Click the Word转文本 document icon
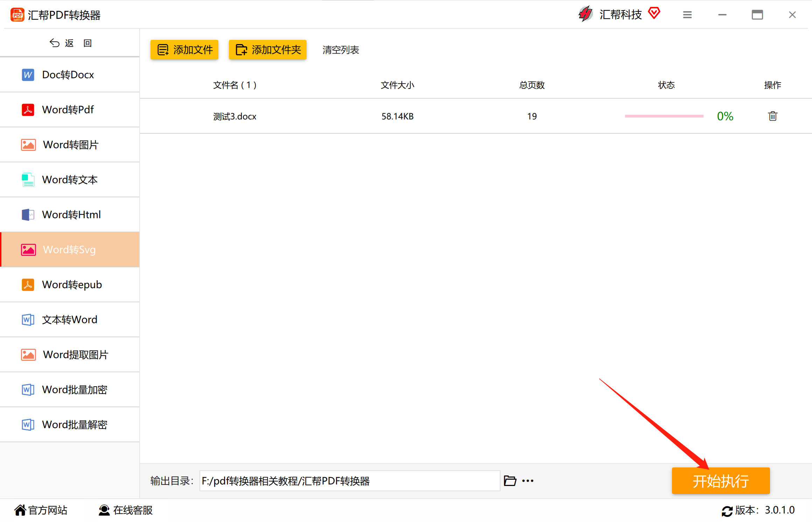 (28, 179)
